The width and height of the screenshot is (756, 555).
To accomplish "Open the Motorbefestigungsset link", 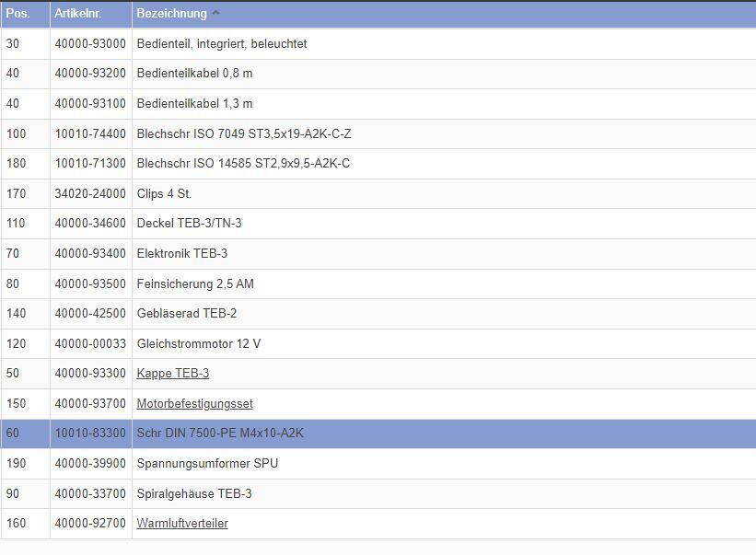I will coord(194,404).
